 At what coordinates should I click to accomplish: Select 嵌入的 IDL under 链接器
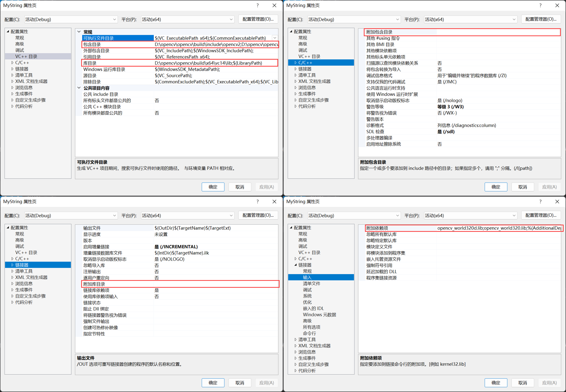pyautogui.click(x=313, y=308)
